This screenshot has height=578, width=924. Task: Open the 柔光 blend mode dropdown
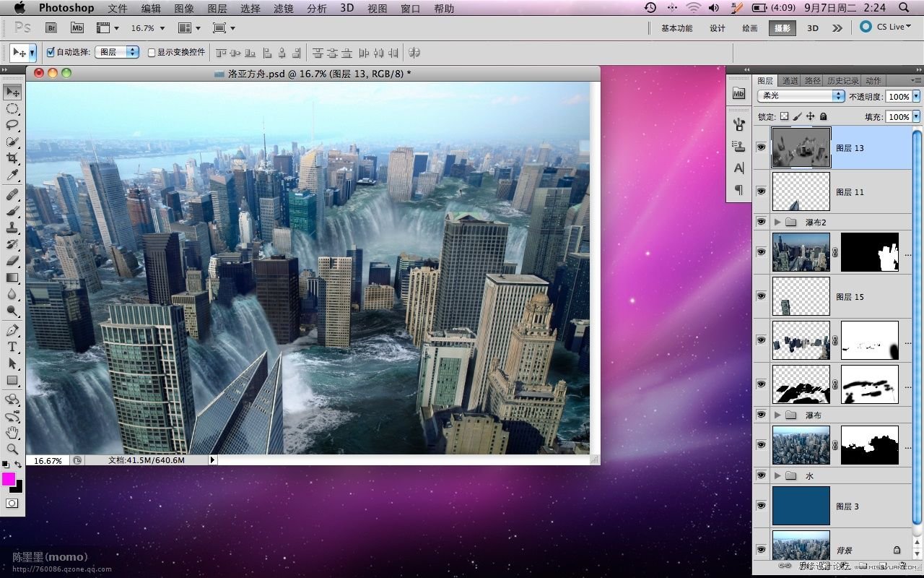pyautogui.click(x=801, y=96)
